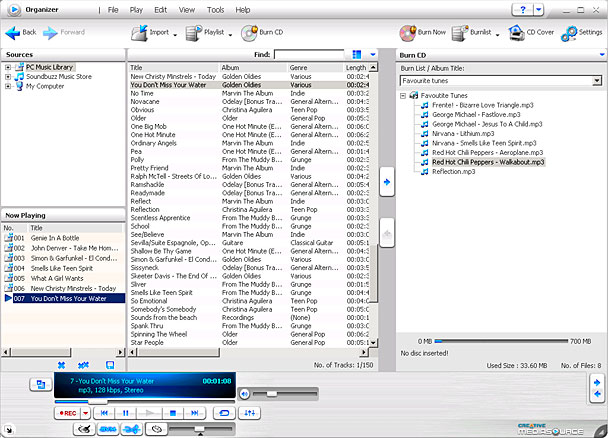Expand the PC Music Library node
This screenshot has width=608, height=438.
[x=7, y=67]
